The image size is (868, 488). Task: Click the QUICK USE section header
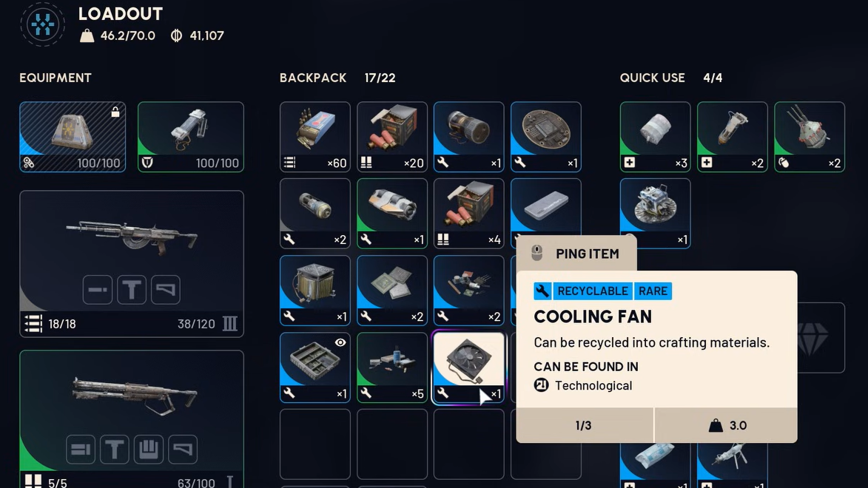click(652, 78)
